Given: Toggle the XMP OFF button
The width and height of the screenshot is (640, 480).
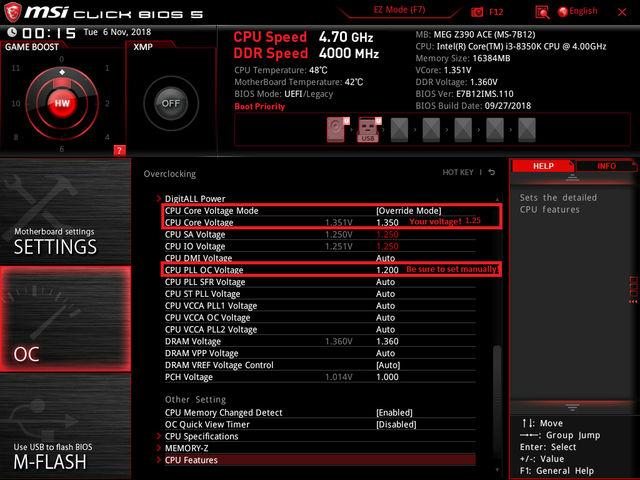Looking at the screenshot, I should [x=171, y=103].
